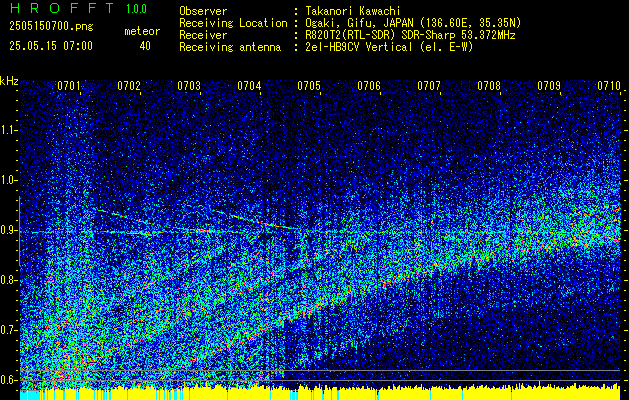Click the Receiving Location label
Viewport: 629px width, 400px height.
coord(233,23)
